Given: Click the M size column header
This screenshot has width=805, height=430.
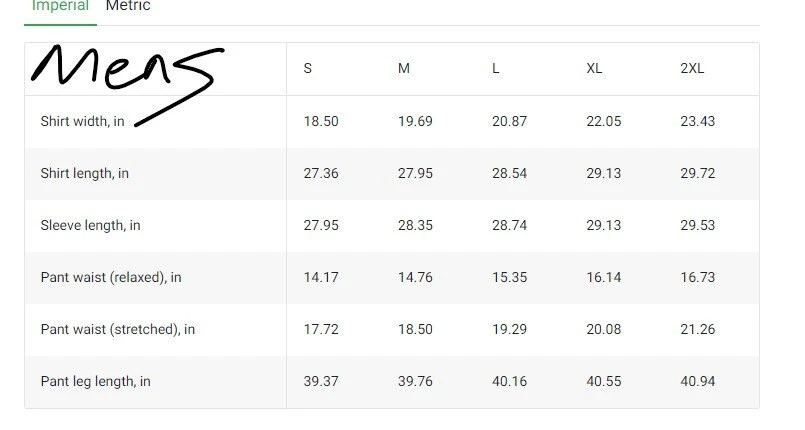Looking at the screenshot, I should coord(404,69).
